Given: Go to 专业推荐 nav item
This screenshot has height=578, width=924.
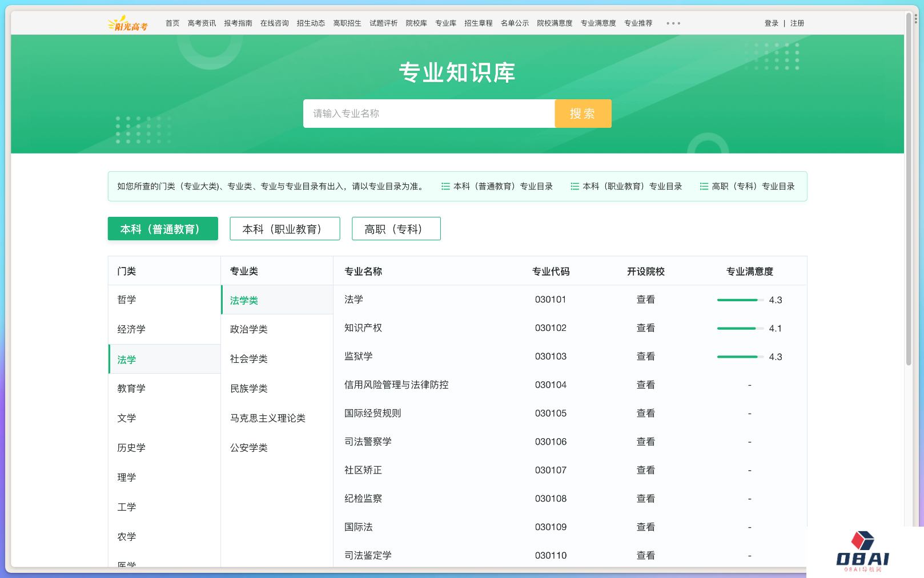Looking at the screenshot, I should [x=638, y=23].
